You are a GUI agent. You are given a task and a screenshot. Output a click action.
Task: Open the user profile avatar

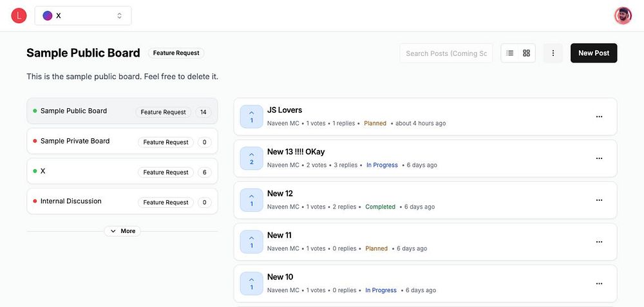(x=623, y=15)
